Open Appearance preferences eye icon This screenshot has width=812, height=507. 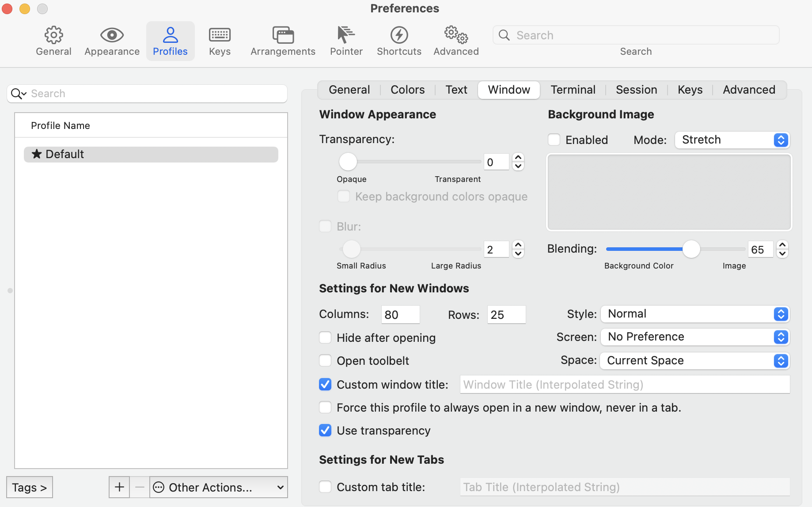pyautogui.click(x=112, y=35)
